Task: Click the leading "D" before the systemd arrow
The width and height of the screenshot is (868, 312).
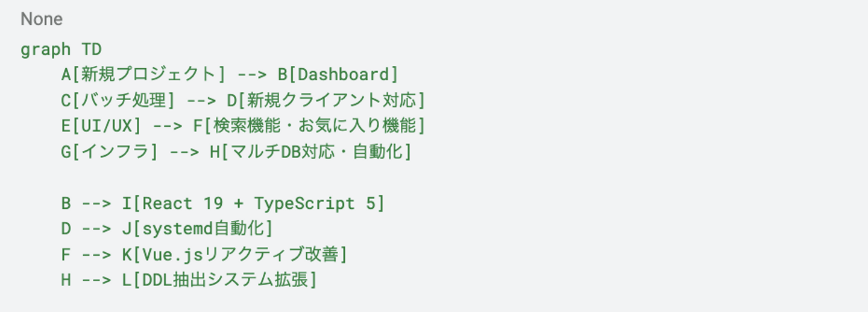Action: click(x=66, y=229)
